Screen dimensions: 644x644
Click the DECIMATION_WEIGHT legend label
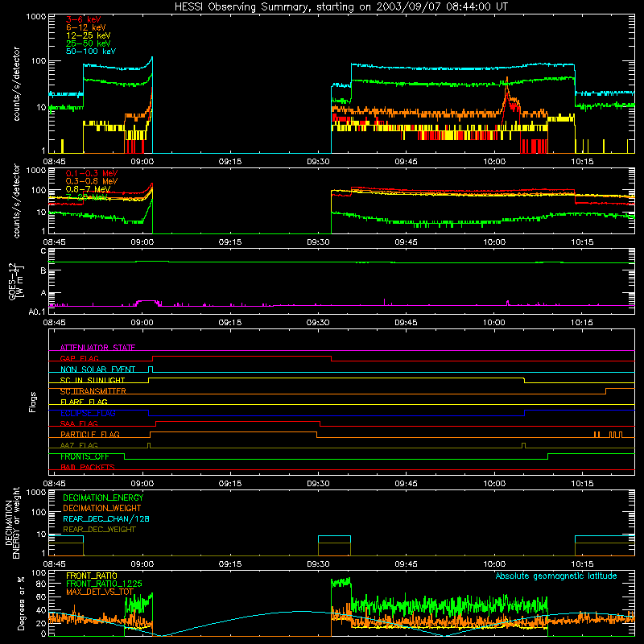[x=102, y=508]
